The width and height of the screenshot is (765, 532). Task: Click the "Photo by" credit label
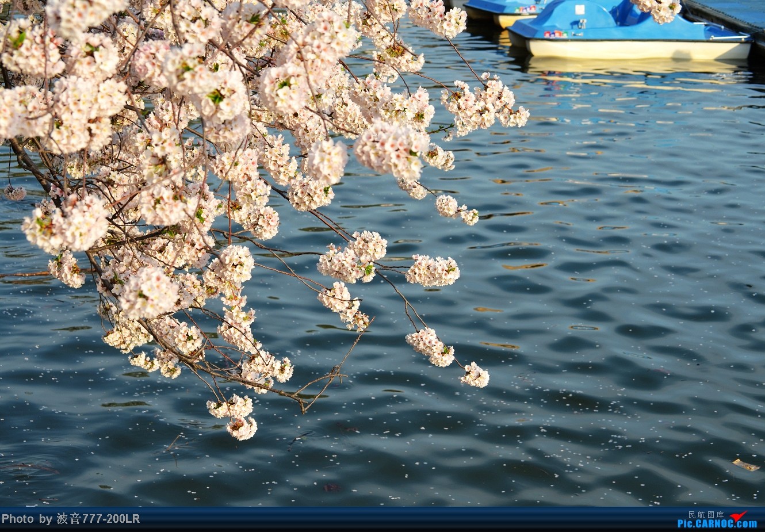(x=26, y=519)
